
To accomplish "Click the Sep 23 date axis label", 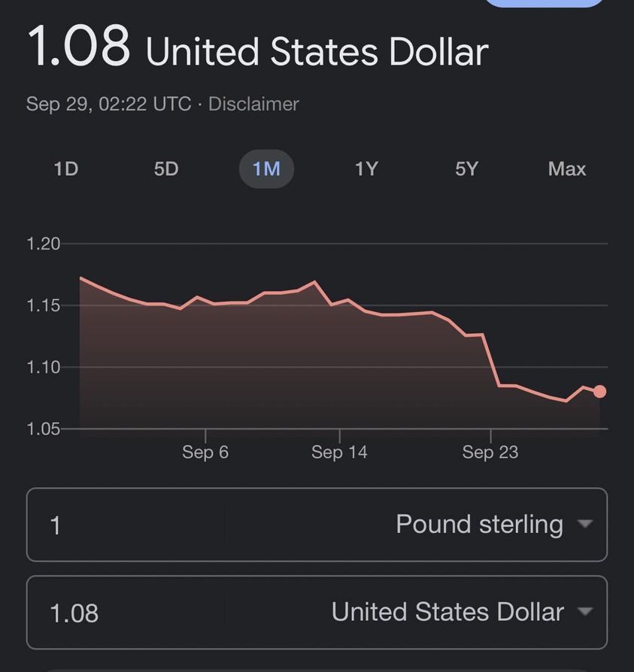I will coord(490,452).
